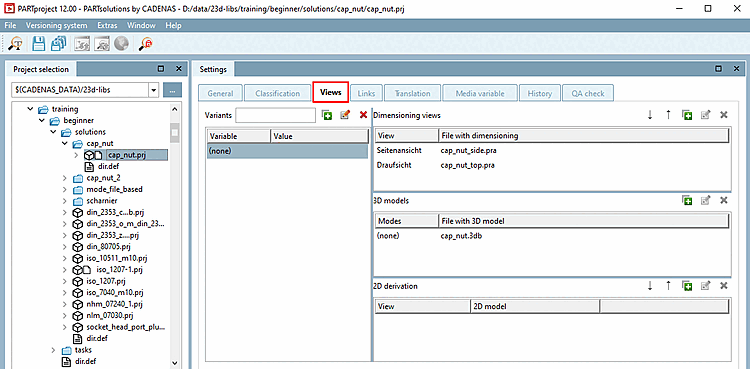Select the cap_nut_side.pra dimensioning row
The height and width of the screenshot is (369, 750).
[552, 150]
